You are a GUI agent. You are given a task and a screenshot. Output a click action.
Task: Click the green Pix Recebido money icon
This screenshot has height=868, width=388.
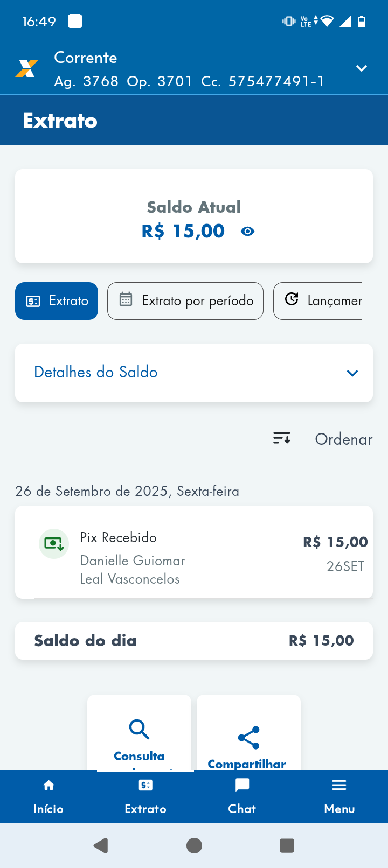tap(54, 544)
